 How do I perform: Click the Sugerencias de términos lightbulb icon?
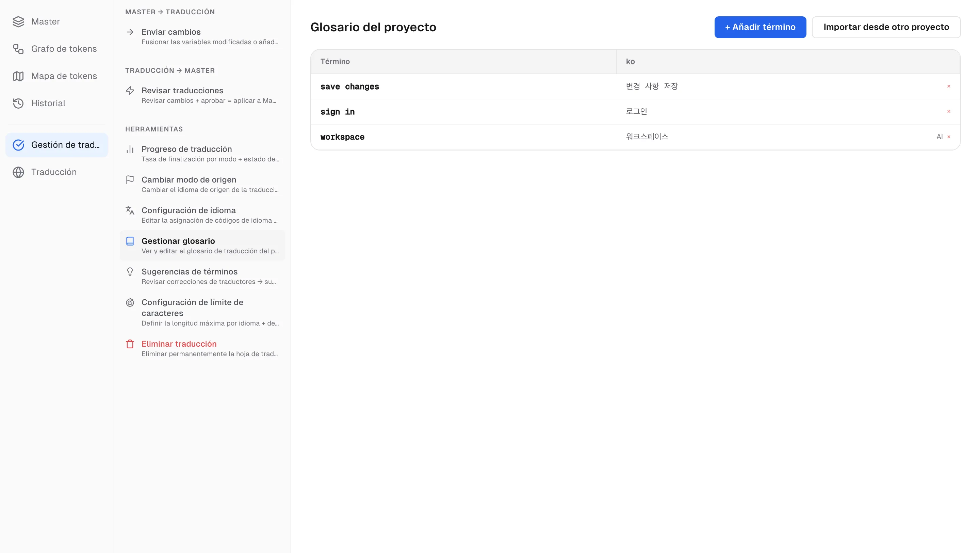click(130, 272)
